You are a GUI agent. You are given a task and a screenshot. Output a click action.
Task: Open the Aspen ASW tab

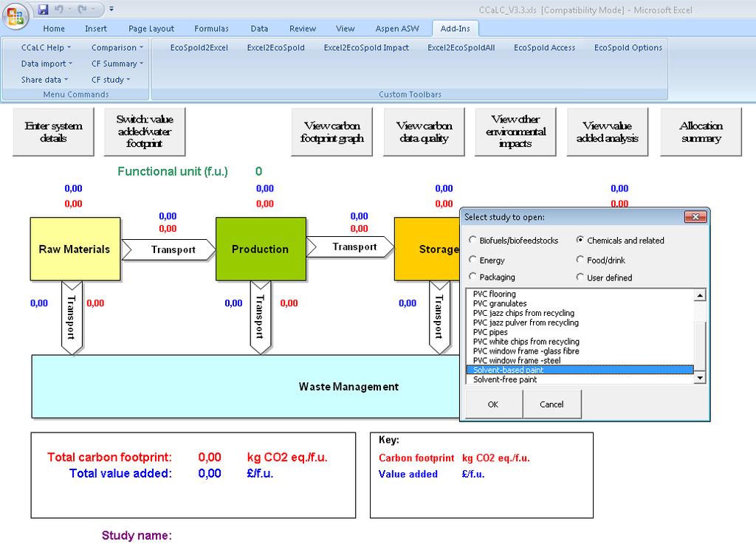point(397,29)
